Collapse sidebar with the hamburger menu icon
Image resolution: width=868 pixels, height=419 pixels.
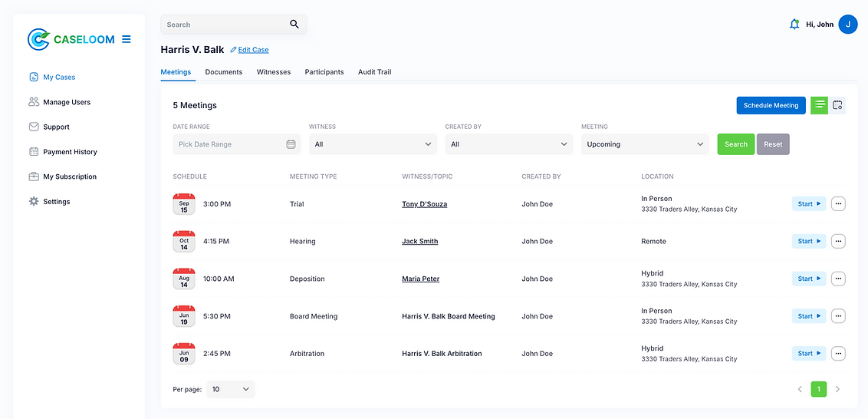point(127,39)
